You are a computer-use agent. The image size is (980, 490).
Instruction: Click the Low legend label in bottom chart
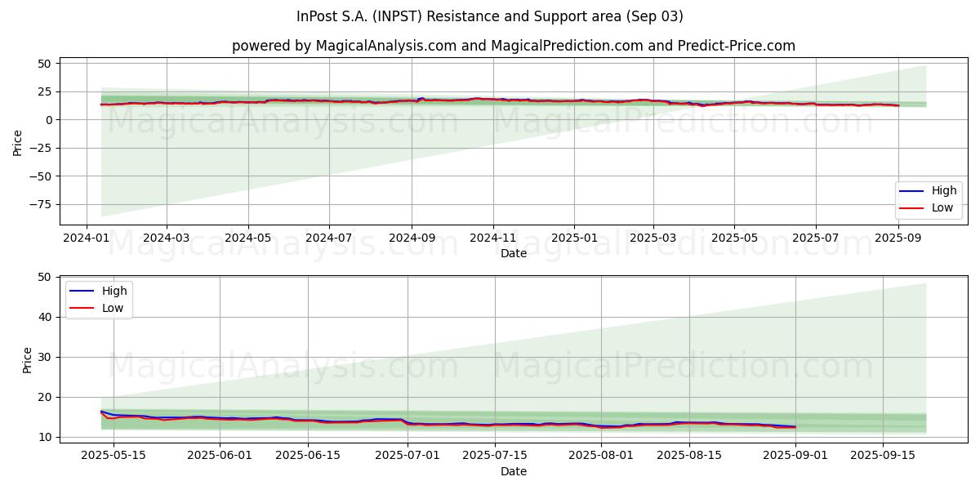coord(114,308)
